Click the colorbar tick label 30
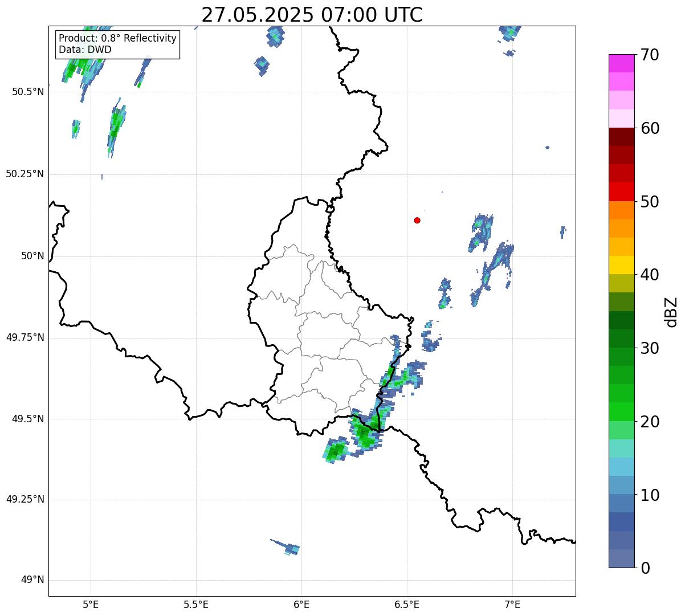Image resolution: width=685 pixels, height=616 pixels. 650,348
